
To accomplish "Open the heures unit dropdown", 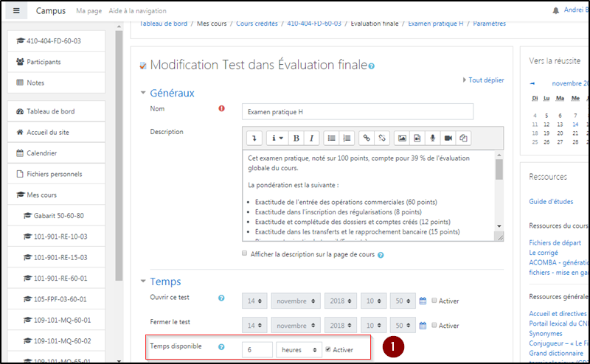I will click(298, 349).
